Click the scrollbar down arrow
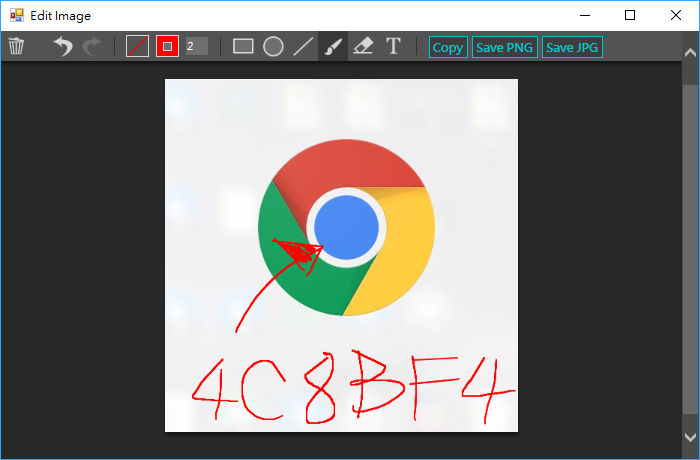Screen dimensions: 700x460 click(x=691, y=437)
